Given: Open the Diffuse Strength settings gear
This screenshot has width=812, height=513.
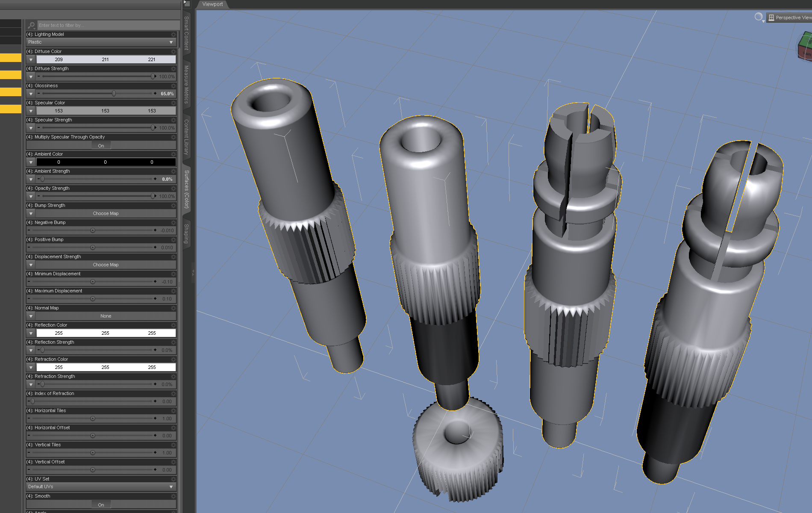Looking at the screenshot, I should coord(173,68).
